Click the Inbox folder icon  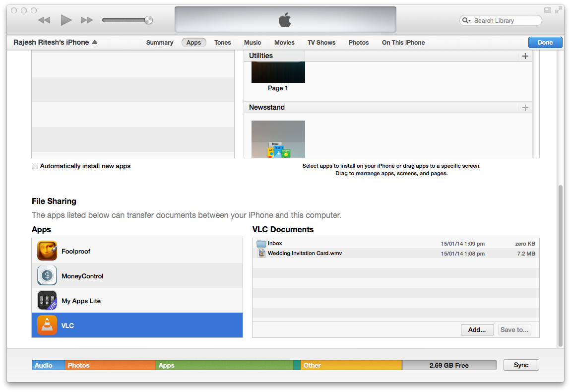pos(261,243)
